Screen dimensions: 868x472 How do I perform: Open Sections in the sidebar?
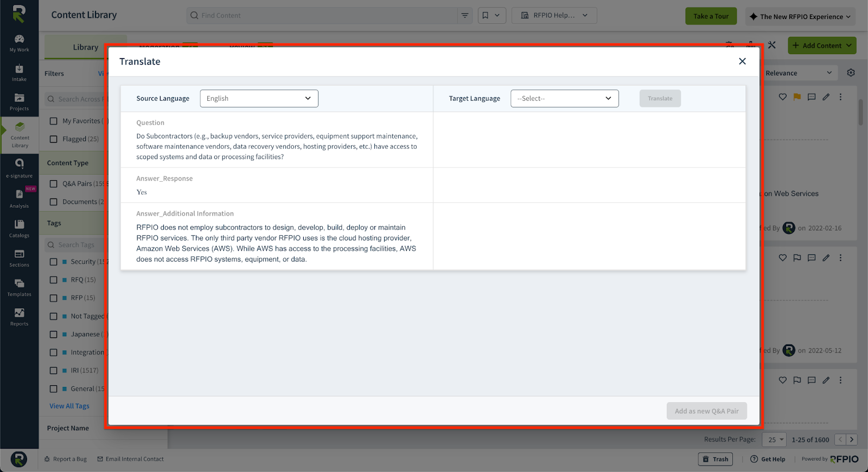19,258
